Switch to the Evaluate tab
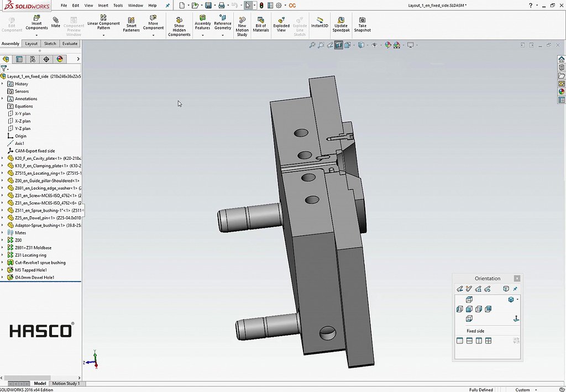Image resolution: width=566 pixels, height=392 pixels. point(70,43)
